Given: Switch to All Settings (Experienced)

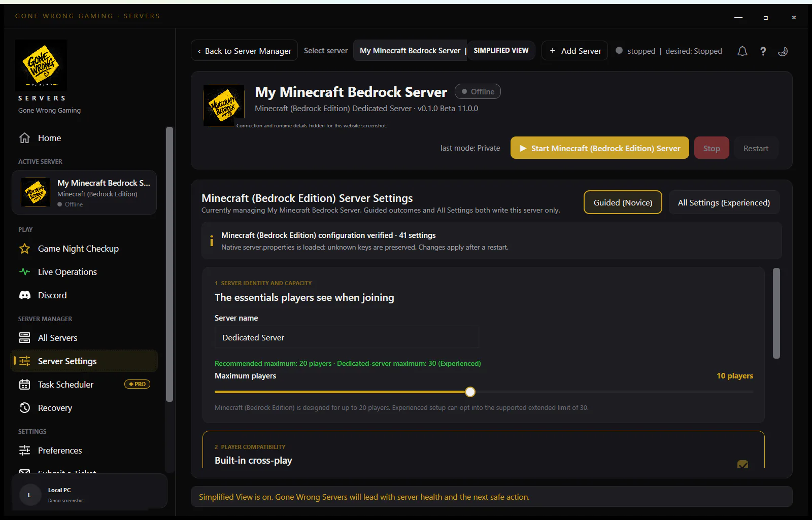Looking at the screenshot, I should click(x=724, y=202).
